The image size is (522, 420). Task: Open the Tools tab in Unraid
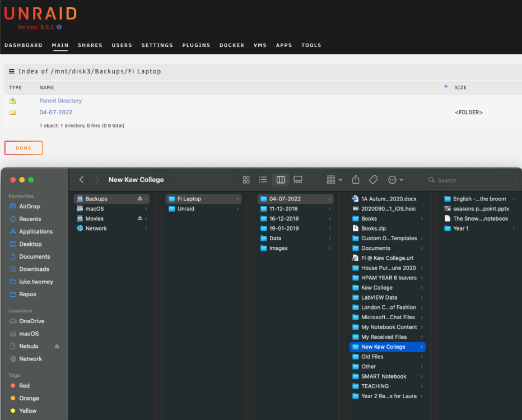click(311, 45)
